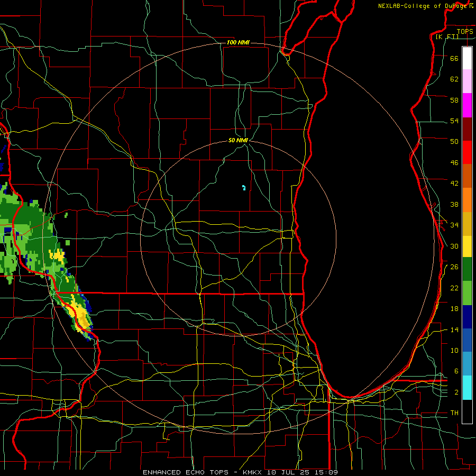Click the "10 JUL 25 15:09" timestamp

click(303, 472)
